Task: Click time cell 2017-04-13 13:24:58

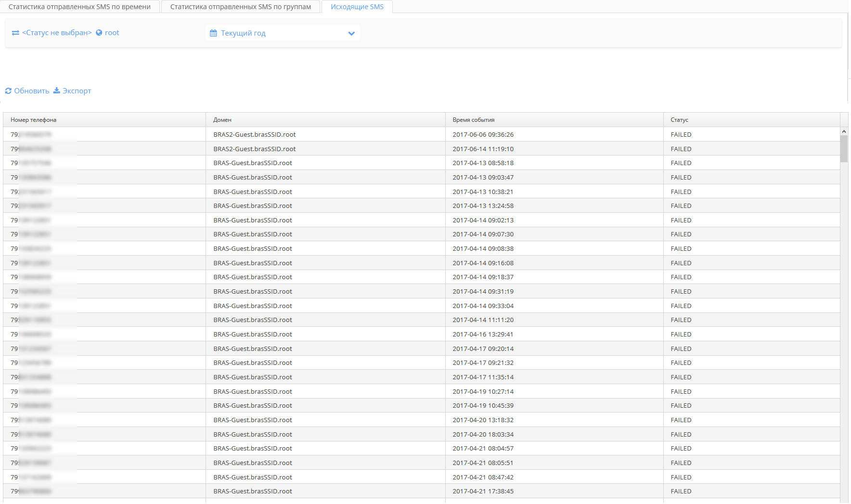Action: [x=554, y=206]
